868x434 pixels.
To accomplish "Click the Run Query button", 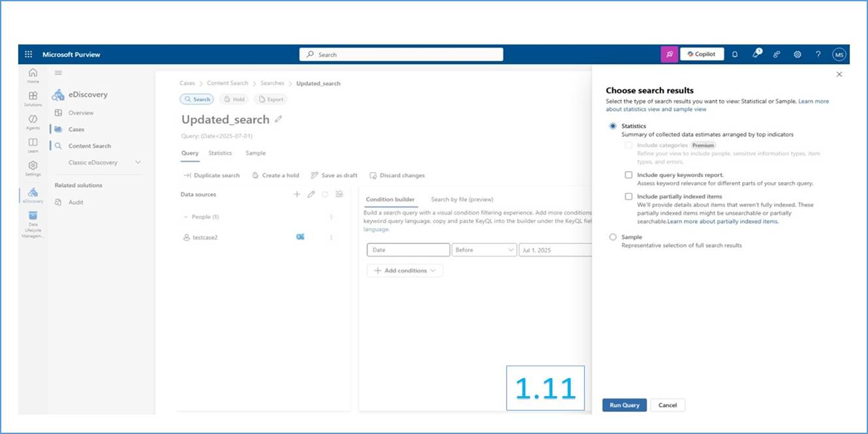I will (x=625, y=405).
